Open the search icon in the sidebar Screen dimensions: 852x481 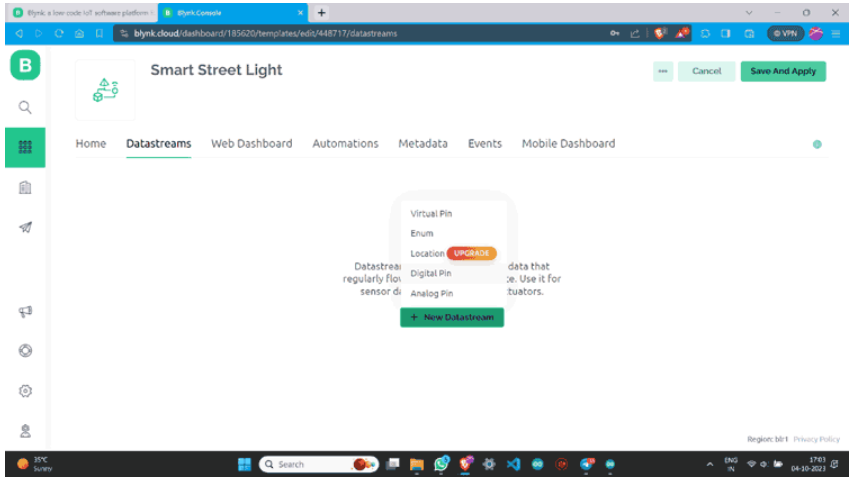click(x=25, y=107)
